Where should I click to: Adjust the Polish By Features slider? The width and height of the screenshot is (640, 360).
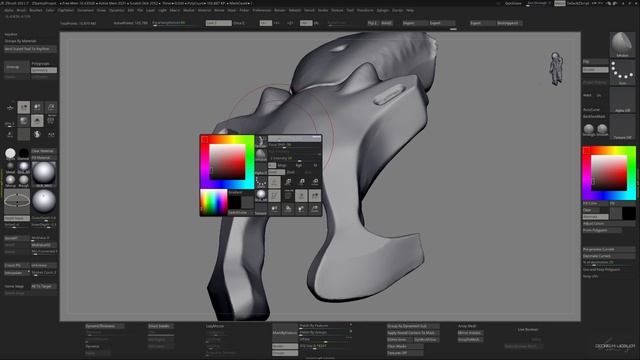[x=325, y=326]
